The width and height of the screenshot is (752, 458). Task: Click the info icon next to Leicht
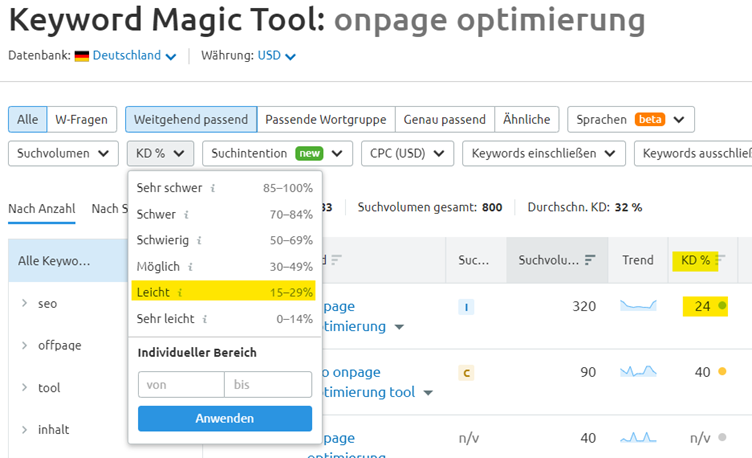(x=180, y=293)
